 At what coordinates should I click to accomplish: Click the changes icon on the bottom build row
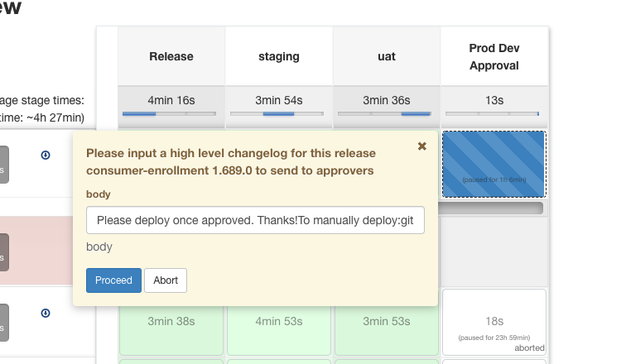click(46, 313)
